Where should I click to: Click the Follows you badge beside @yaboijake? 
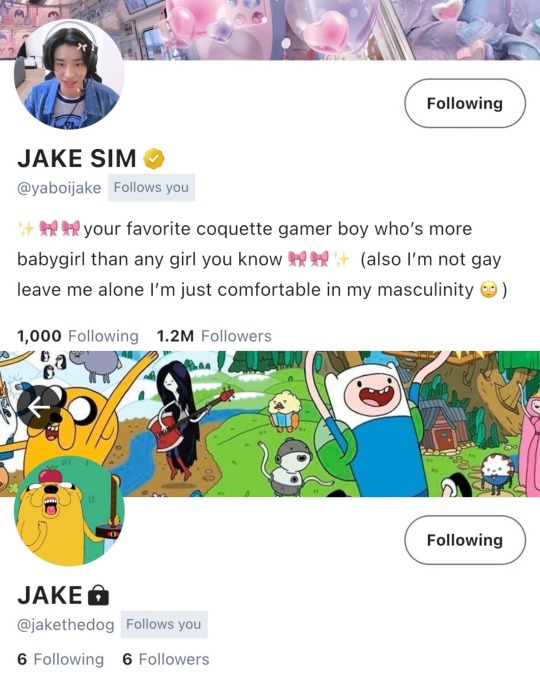coord(151,188)
